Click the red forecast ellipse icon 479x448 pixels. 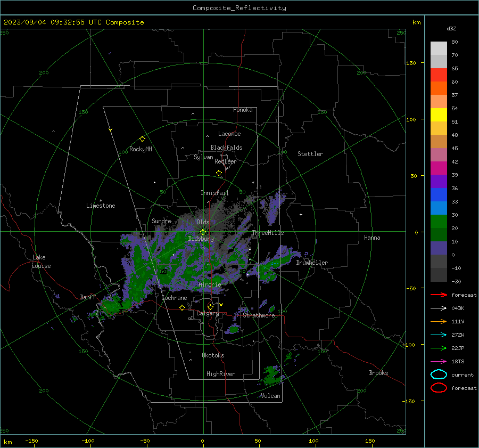439,388
